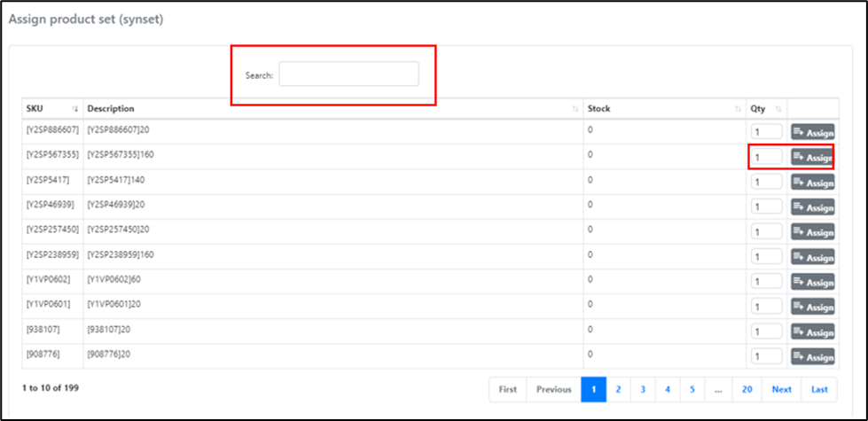Jump to page 20
Image resolution: width=868 pixels, height=421 pixels.
747,389
